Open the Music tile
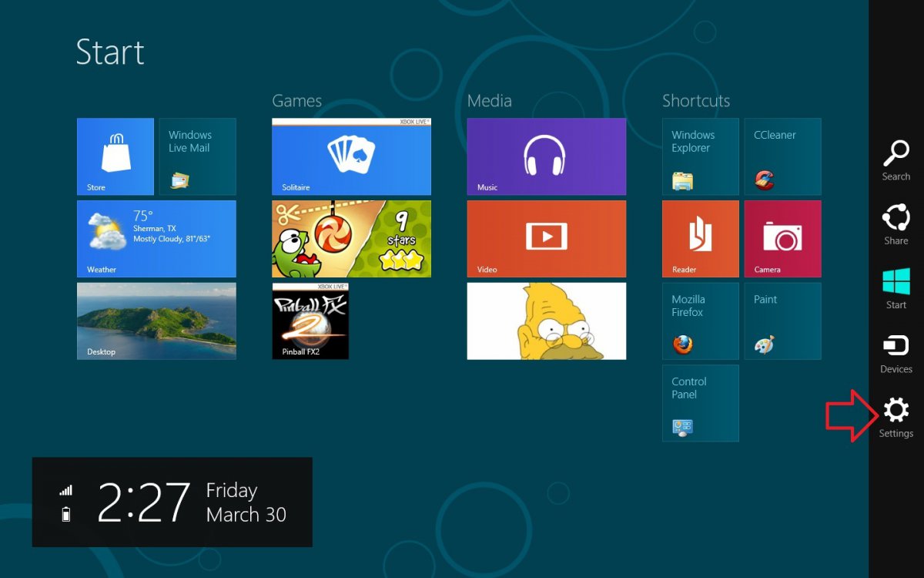Viewport: 924px width, 578px height. coord(547,156)
